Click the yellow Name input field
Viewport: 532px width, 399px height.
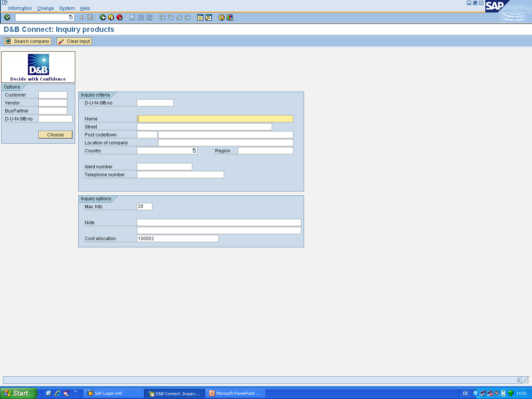(215, 119)
